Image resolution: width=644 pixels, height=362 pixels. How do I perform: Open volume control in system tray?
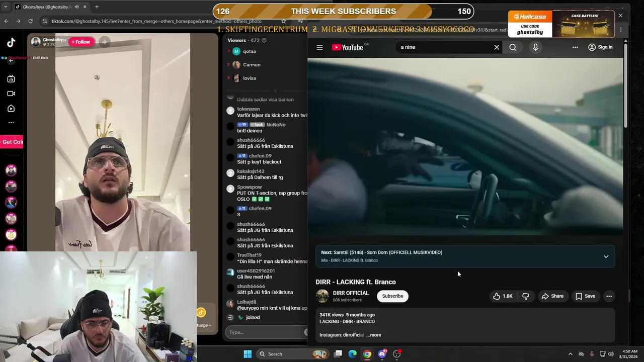click(611, 354)
